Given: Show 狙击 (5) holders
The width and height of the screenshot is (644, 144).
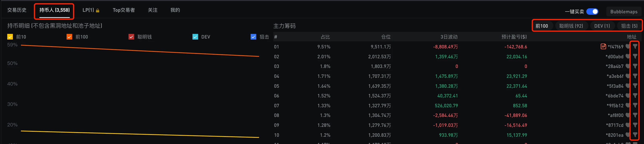Looking at the screenshot, I should pos(629,26).
